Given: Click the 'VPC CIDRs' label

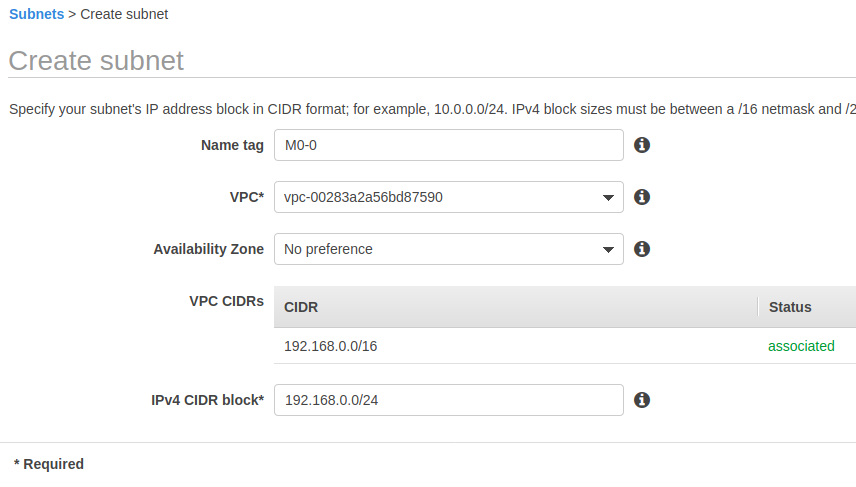Looking at the screenshot, I should [226, 300].
